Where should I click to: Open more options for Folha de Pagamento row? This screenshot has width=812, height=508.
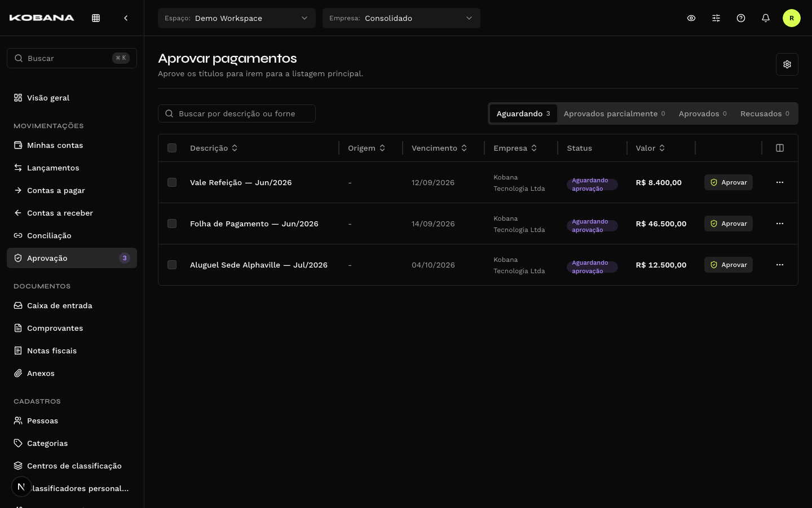coord(780,224)
